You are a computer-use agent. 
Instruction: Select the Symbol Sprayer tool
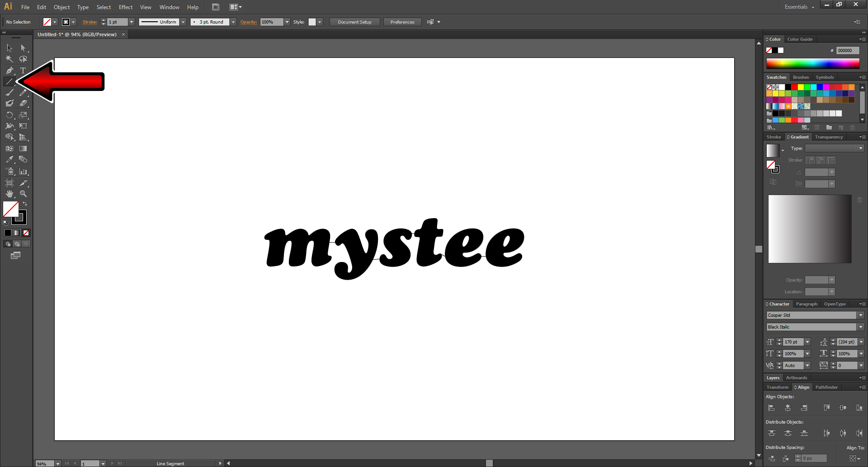(x=9, y=171)
